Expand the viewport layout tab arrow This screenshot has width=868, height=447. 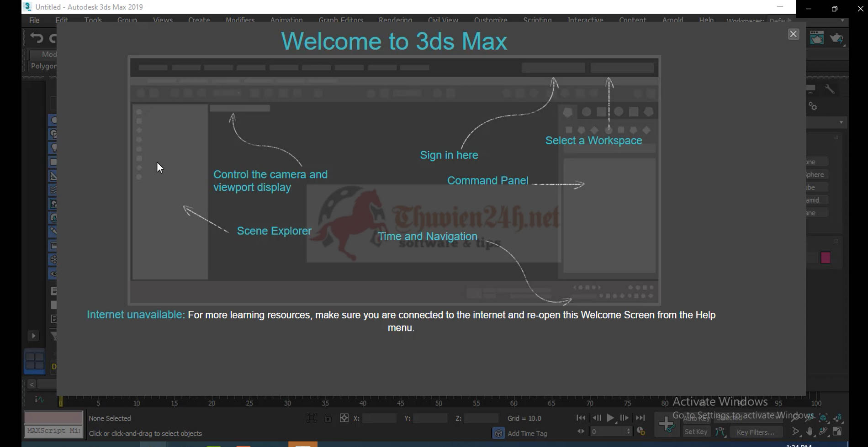tap(33, 336)
